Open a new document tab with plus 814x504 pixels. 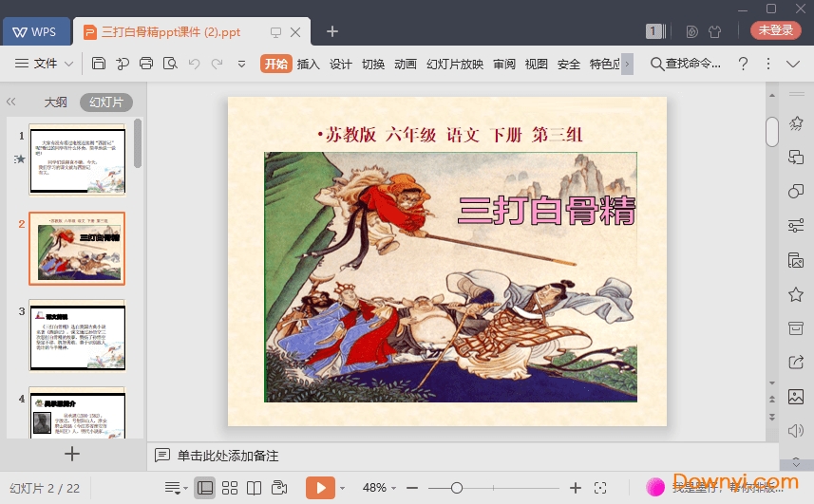332,31
